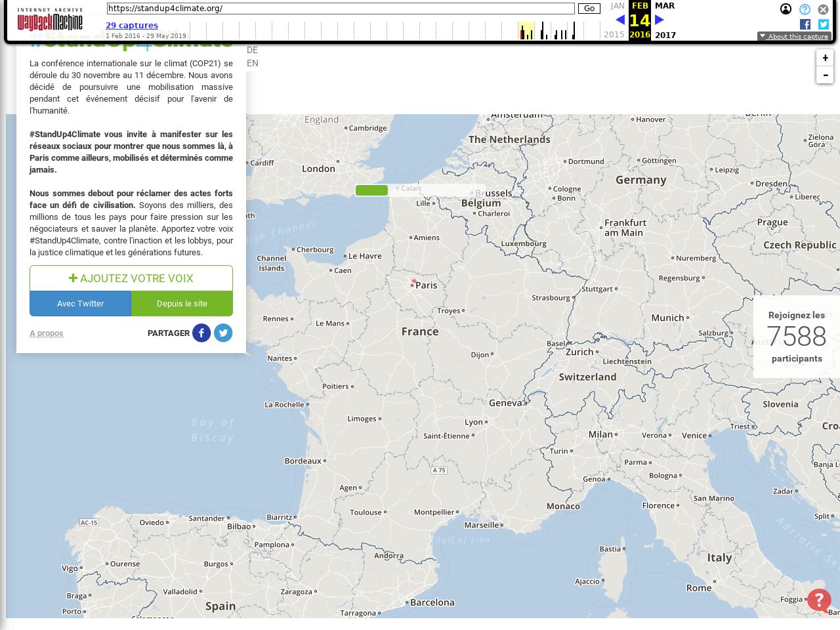The height and width of the screenshot is (630, 840).
Task: Expand the About this capture panel
Action: click(794, 36)
